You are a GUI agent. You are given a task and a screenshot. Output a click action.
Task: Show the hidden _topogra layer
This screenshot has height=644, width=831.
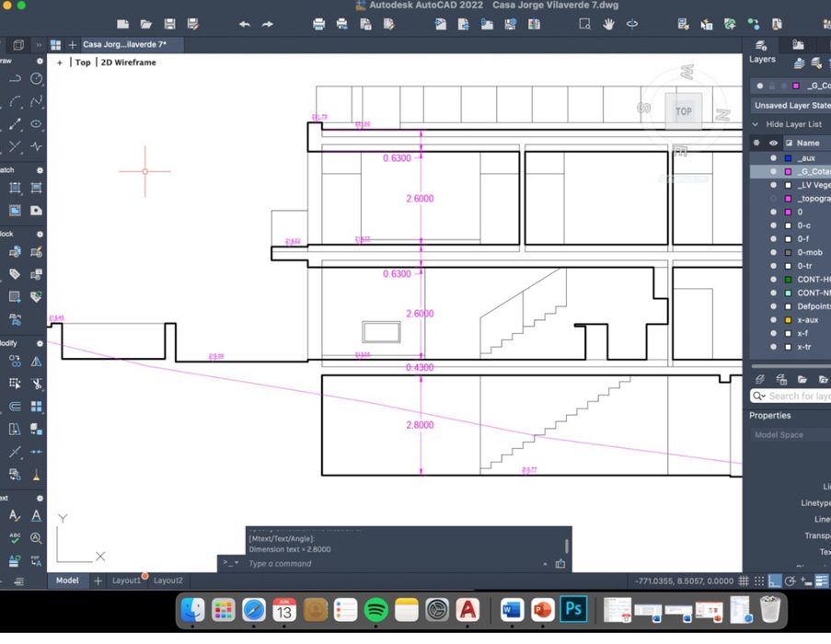tap(773, 199)
